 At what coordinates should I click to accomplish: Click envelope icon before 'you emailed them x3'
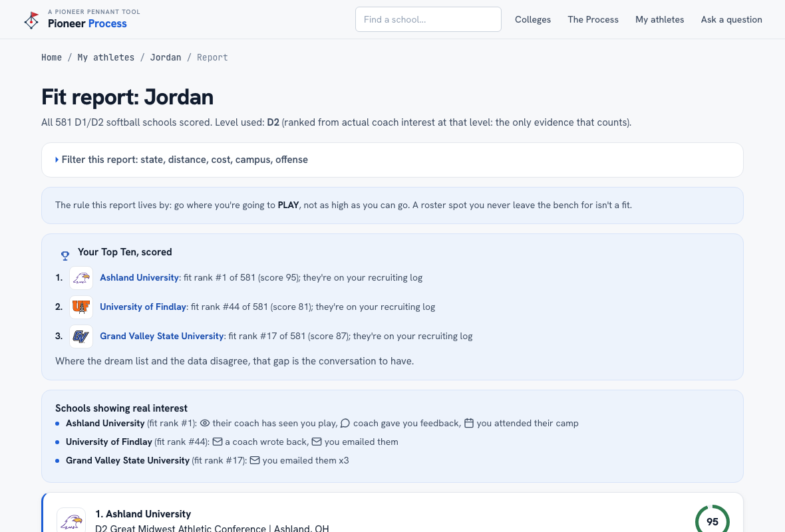[x=255, y=460]
